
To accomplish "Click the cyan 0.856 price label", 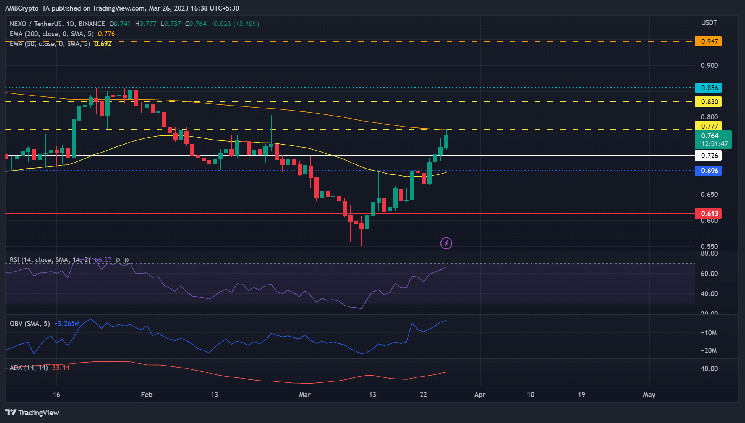I will coord(708,88).
